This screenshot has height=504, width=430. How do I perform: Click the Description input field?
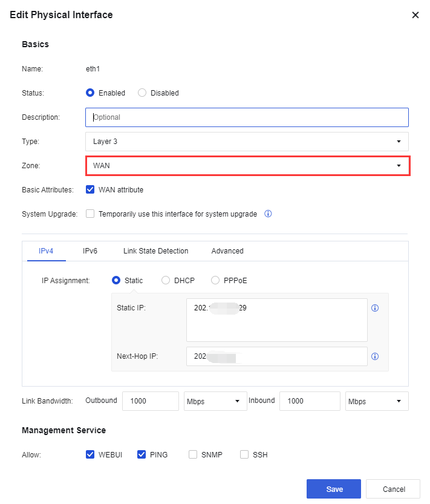(247, 117)
